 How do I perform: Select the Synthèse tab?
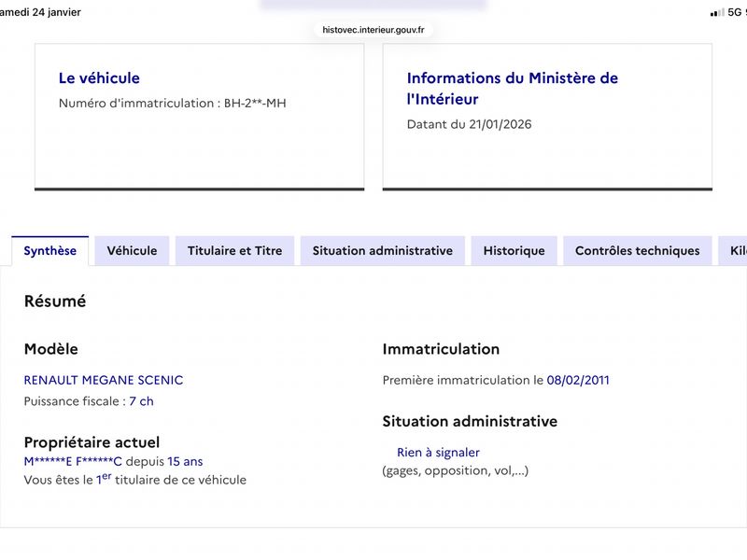50,251
